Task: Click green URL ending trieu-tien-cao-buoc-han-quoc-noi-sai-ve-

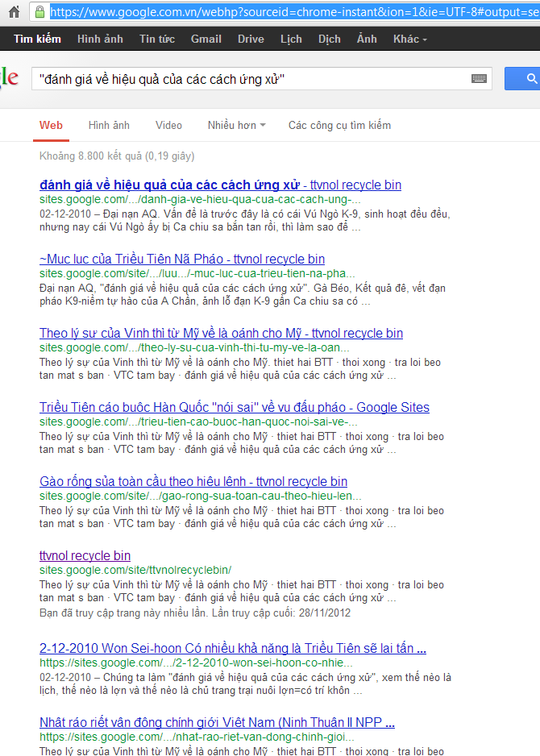Action: click(198, 422)
